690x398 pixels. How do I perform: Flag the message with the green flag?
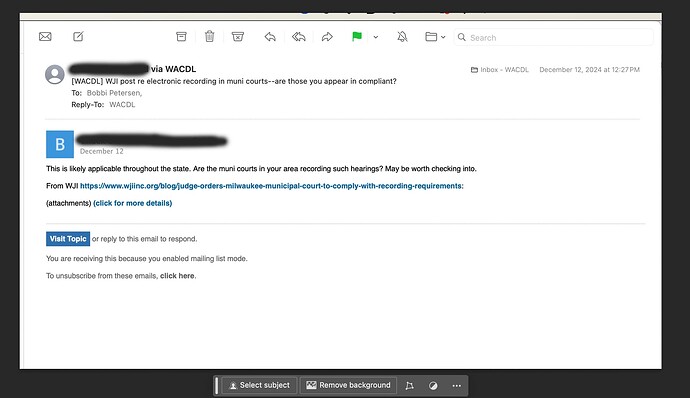click(x=357, y=37)
